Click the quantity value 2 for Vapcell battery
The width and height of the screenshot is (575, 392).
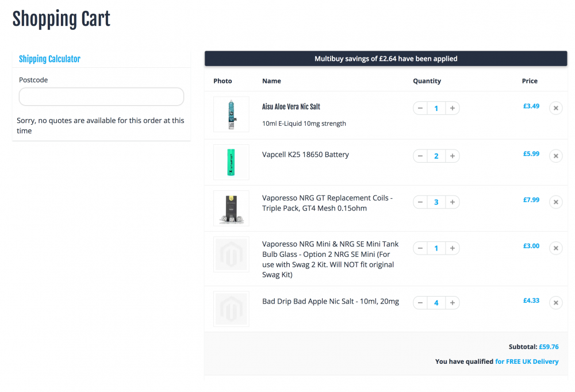click(x=436, y=156)
